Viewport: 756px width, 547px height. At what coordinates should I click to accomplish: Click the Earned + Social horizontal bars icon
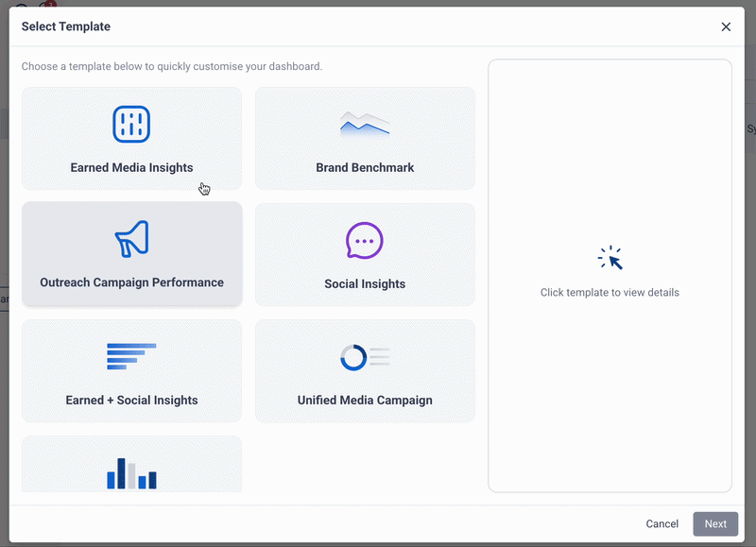(131, 356)
